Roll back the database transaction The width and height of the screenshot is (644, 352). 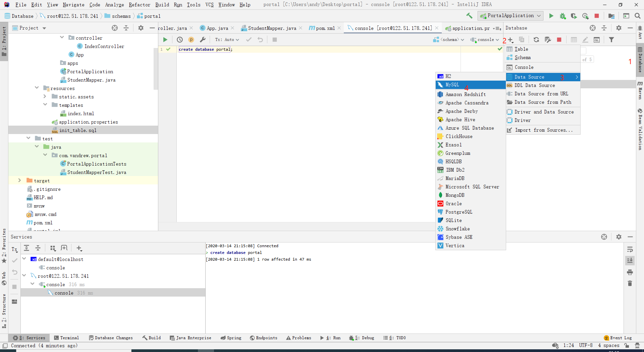click(260, 40)
